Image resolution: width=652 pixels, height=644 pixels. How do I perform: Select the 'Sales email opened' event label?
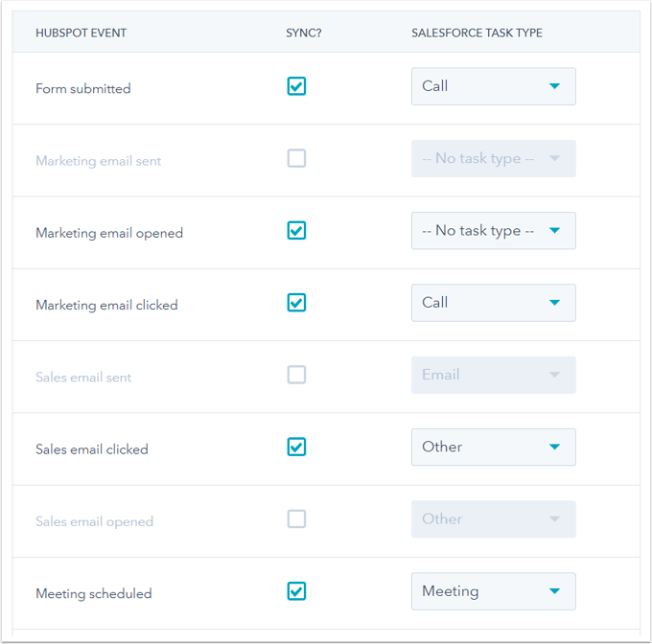coord(94,521)
